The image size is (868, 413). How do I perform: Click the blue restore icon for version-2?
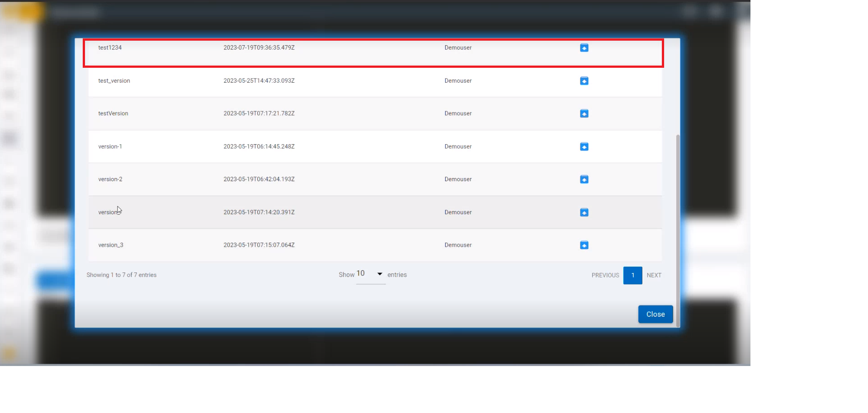tap(584, 179)
